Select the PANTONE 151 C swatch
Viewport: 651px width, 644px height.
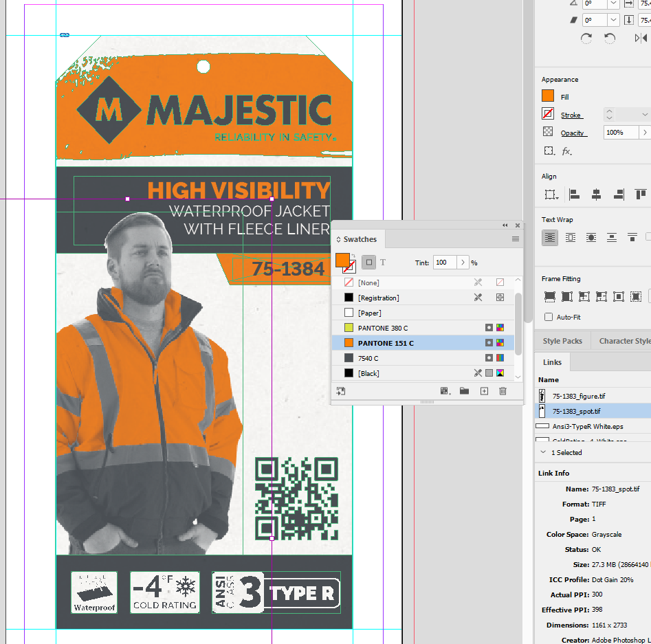point(423,343)
